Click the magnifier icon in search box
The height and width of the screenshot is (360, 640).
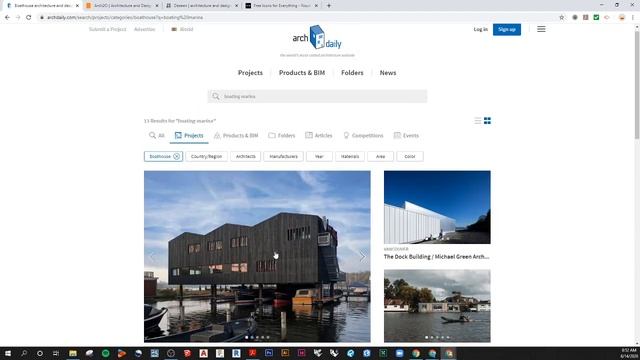click(216, 96)
